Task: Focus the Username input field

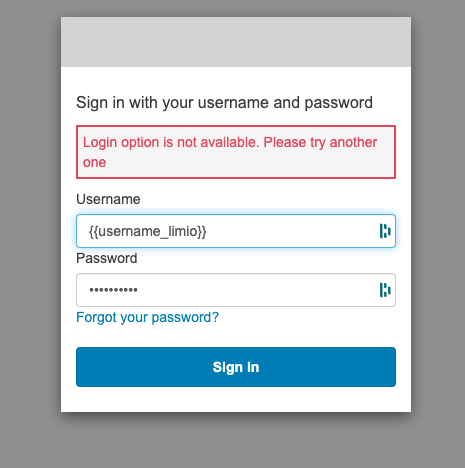Action: point(236,231)
